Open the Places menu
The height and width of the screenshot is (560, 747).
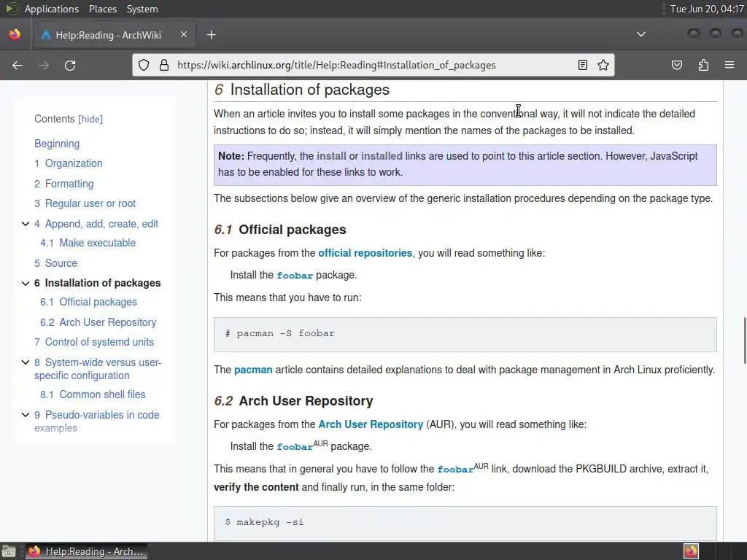coord(102,9)
